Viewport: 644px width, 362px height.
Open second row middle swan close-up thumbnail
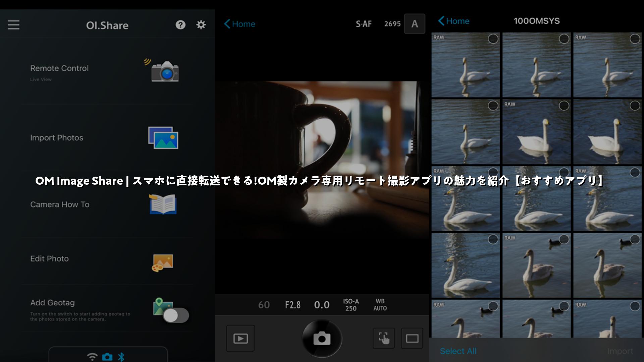[536, 132]
